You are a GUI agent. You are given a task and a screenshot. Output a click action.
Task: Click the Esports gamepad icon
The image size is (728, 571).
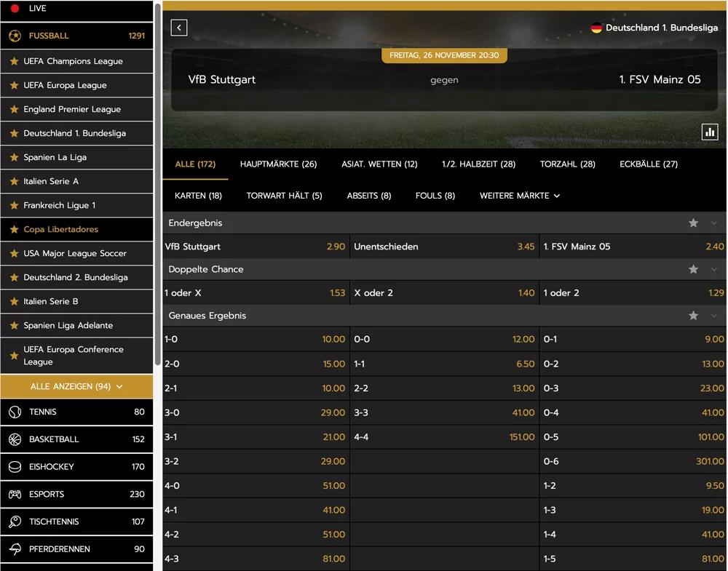(15, 494)
